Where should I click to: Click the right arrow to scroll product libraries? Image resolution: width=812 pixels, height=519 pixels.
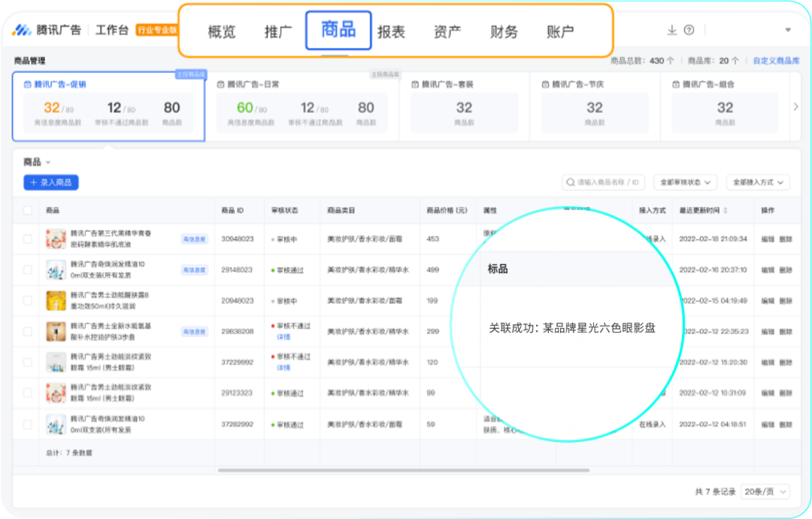(796, 107)
